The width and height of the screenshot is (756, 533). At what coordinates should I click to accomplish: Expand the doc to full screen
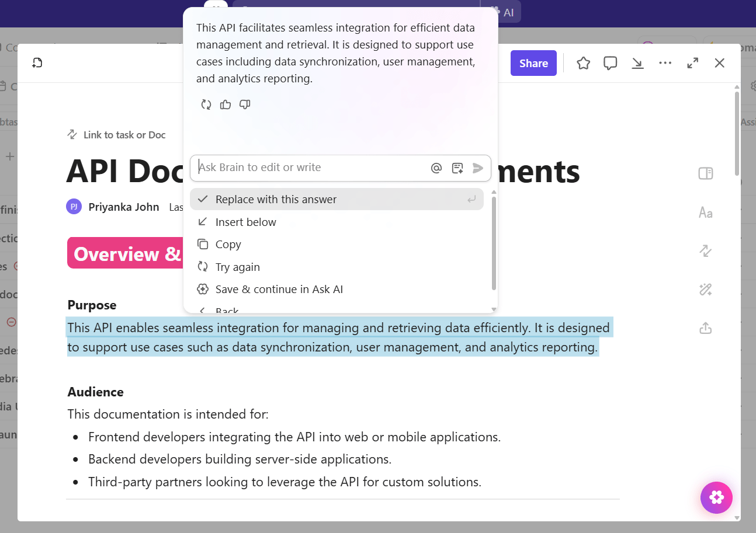(x=692, y=63)
